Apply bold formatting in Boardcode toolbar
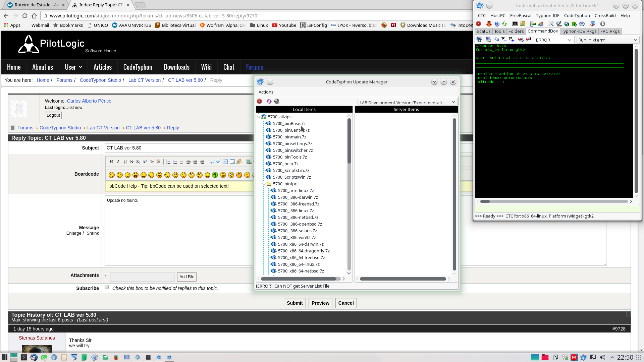The width and height of the screenshot is (644, 362). (x=111, y=162)
